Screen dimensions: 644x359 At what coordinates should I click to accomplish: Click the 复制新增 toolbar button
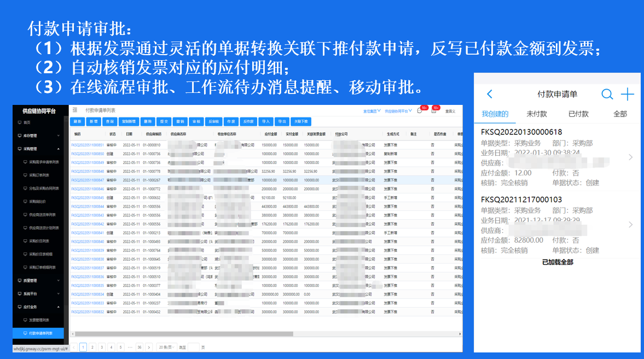pyautogui.click(x=129, y=121)
